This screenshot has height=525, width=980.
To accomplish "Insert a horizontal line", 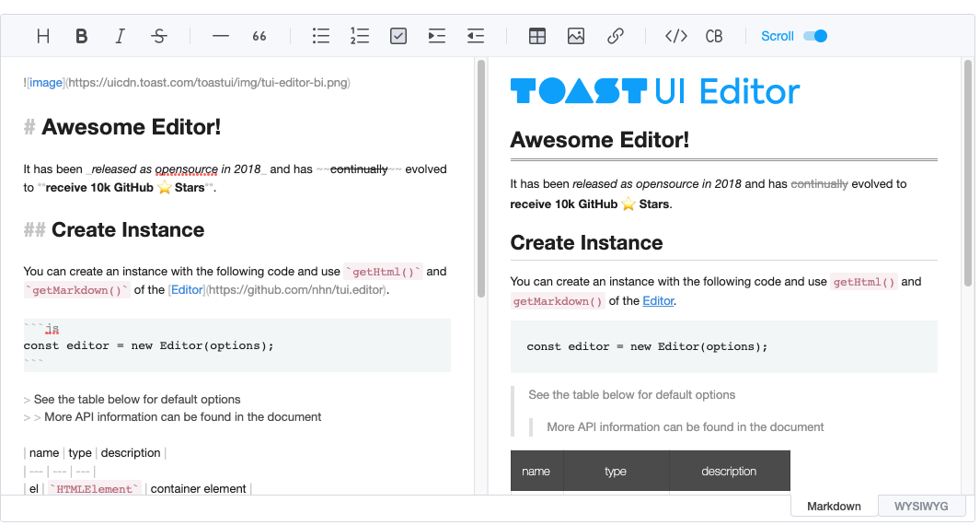I will pyautogui.click(x=221, y=36).
